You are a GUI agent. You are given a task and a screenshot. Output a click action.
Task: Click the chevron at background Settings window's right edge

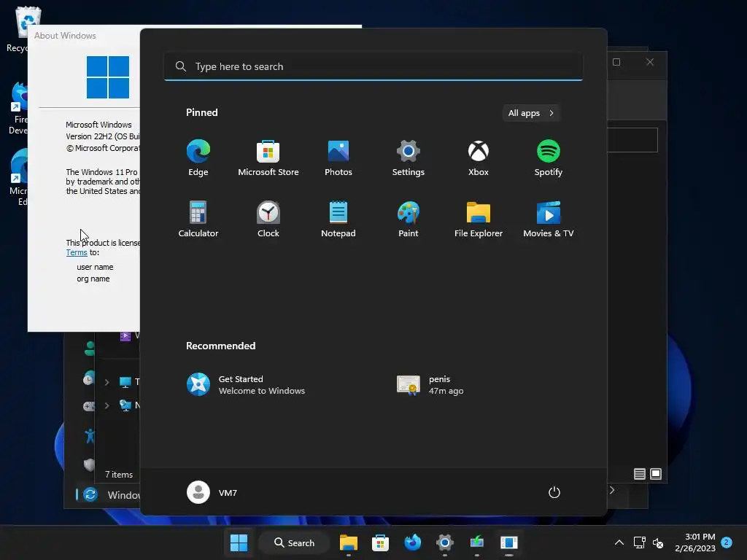(612, 490)
